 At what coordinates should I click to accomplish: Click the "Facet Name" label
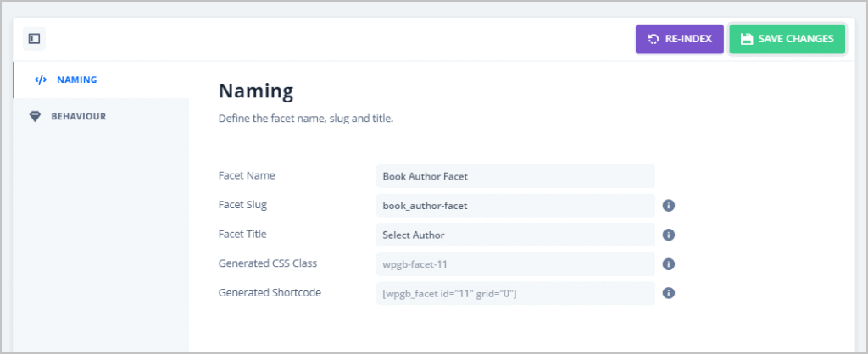point(247,175)
